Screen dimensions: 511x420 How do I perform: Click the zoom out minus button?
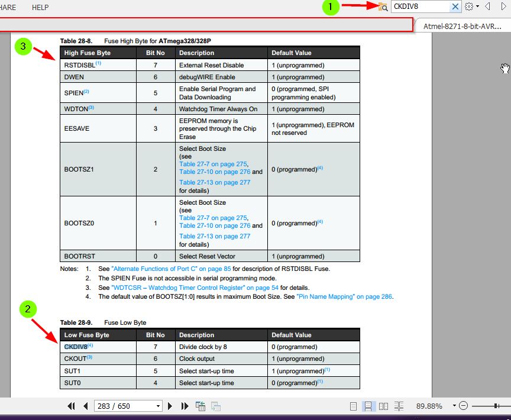point(464,406)
